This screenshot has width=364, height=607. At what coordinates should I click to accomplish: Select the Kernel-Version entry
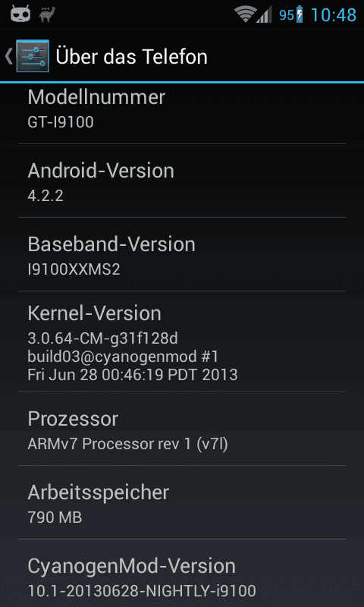tap(182, 341)
